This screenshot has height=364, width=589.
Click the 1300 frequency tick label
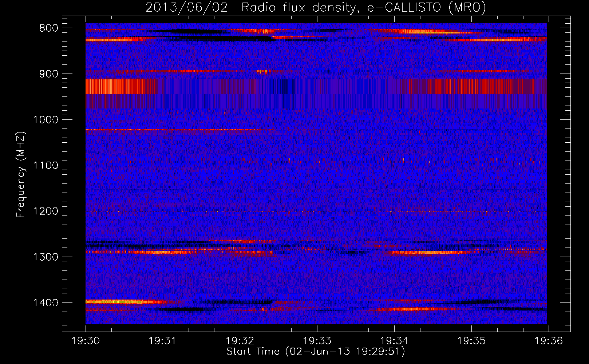click(46, 257)
